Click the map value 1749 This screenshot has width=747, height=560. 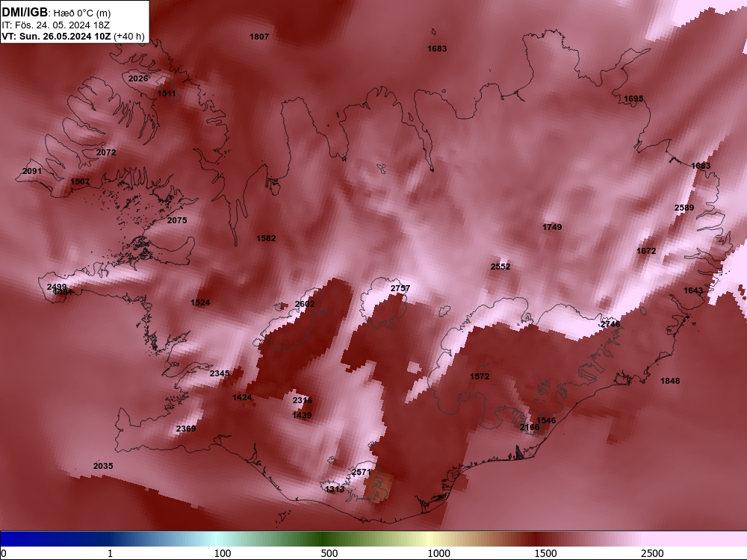point(552,227)
